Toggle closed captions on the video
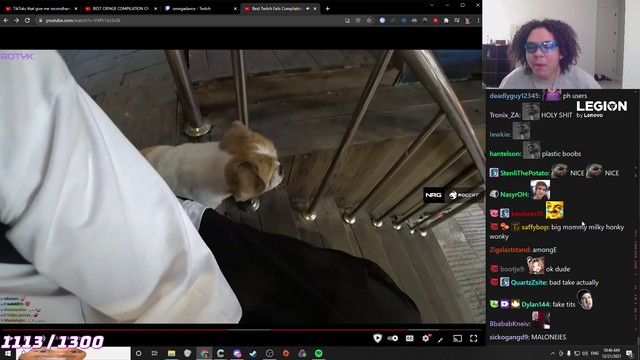 point(409,338)
